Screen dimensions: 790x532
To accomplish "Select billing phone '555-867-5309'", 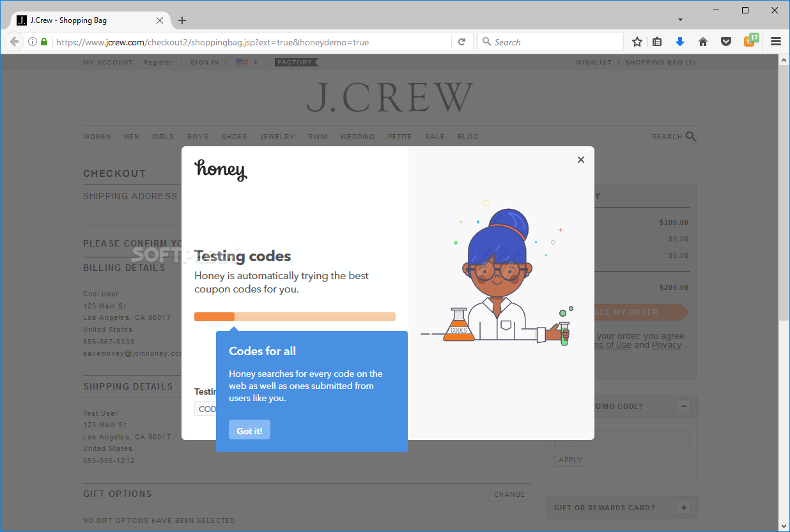I will [x=109, y=342].
